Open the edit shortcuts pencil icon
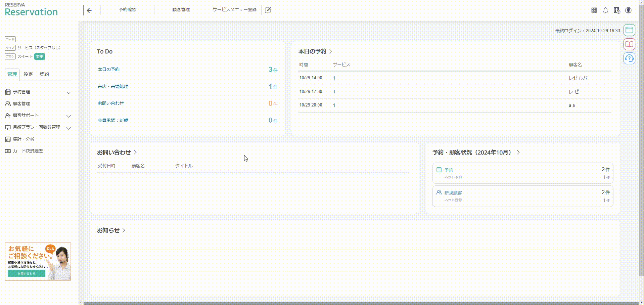Viewport: 644px width, 305px height. click(x=268, y=10)
